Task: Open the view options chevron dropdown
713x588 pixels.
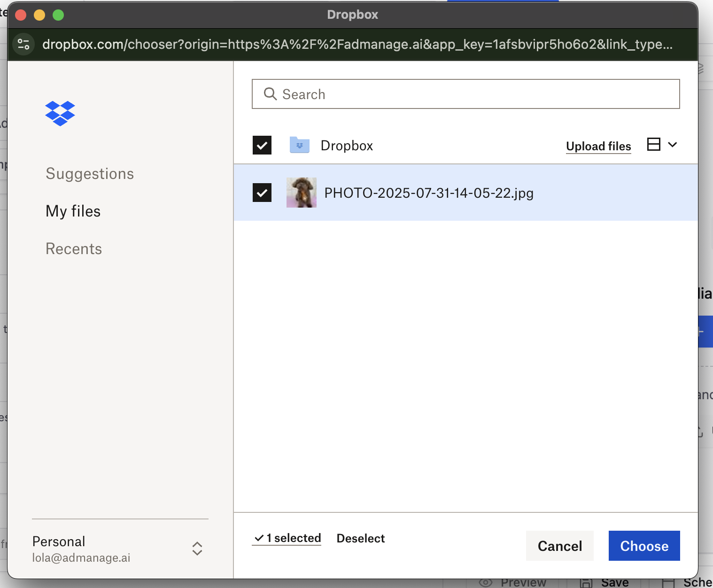Action: pyautogui.click(x=673, y=144)
